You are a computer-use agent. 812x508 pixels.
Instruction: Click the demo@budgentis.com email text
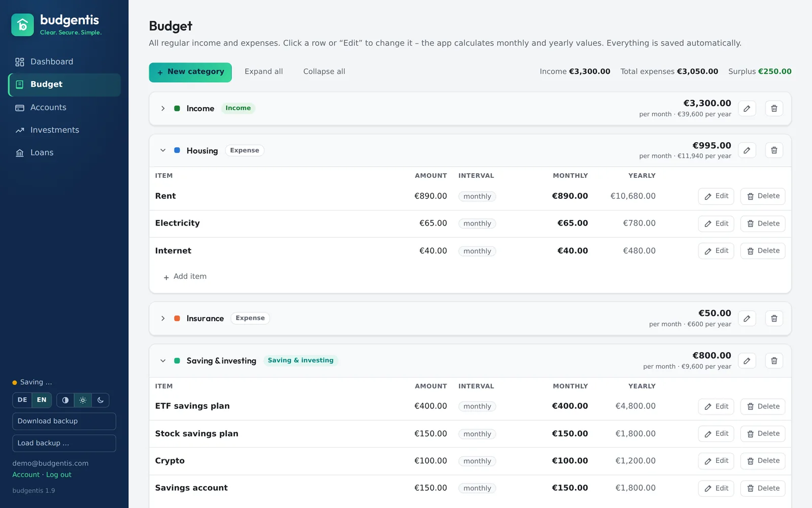pyautogui.click(x=50, y=463)
